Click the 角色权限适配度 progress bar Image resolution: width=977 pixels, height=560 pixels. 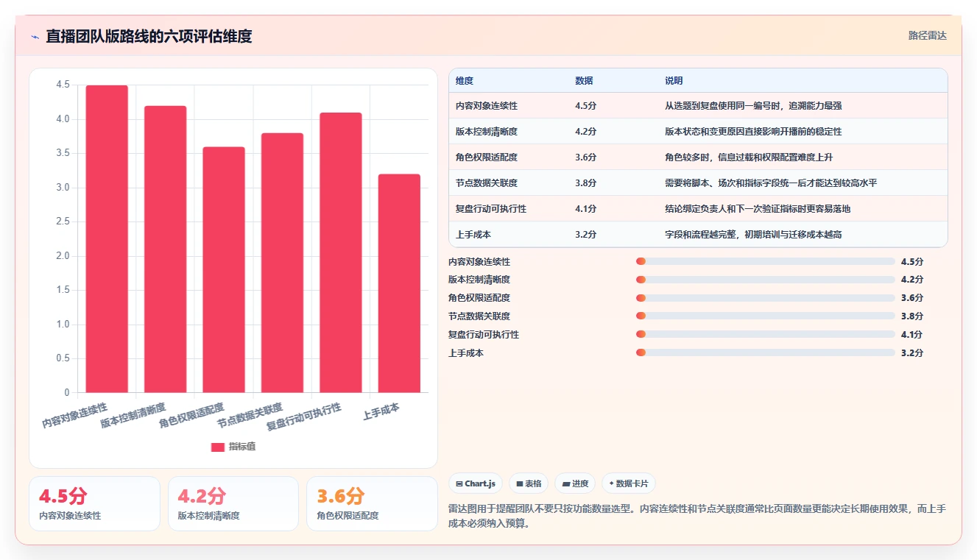click(x=766, y=298)
